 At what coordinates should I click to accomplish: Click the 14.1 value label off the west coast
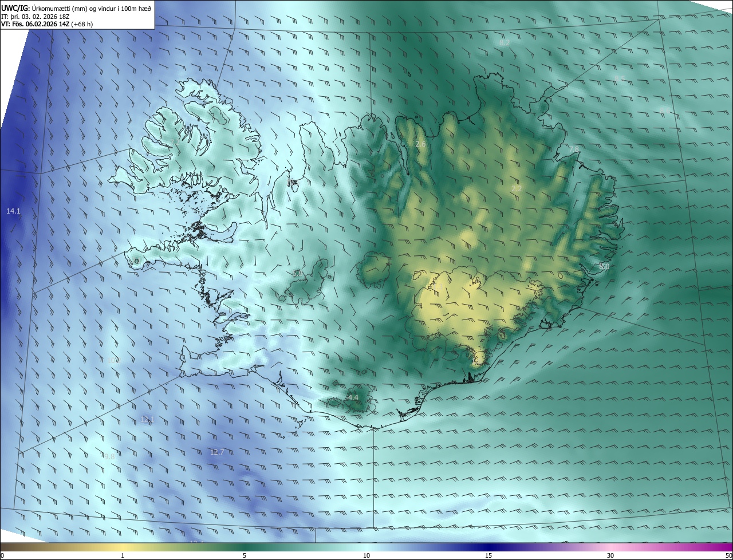point(13,211)
